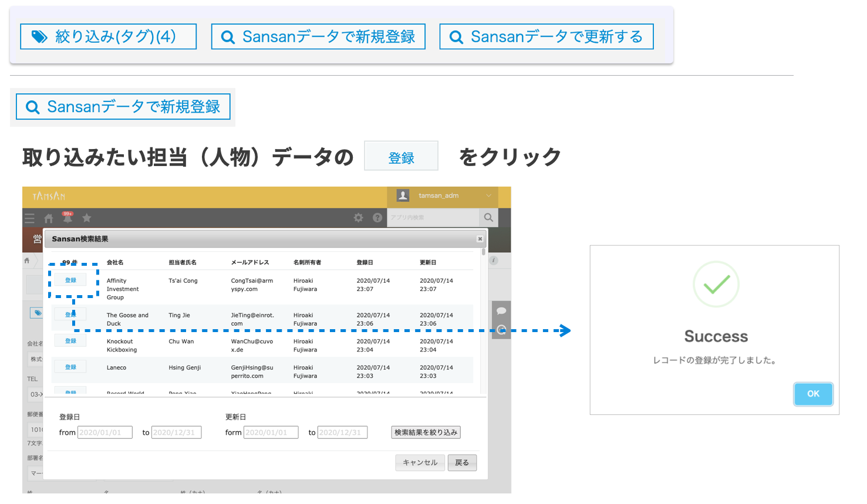Image resolution: width=867 pixels, height=504 pixels.
Task: Click the 更新日 to date field
Action: pos(342,432)
